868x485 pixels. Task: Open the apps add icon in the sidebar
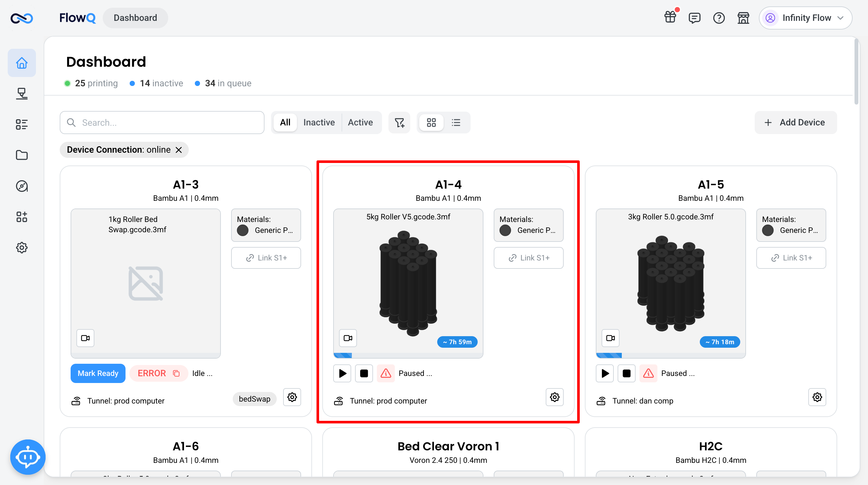[x=22, y=217]
